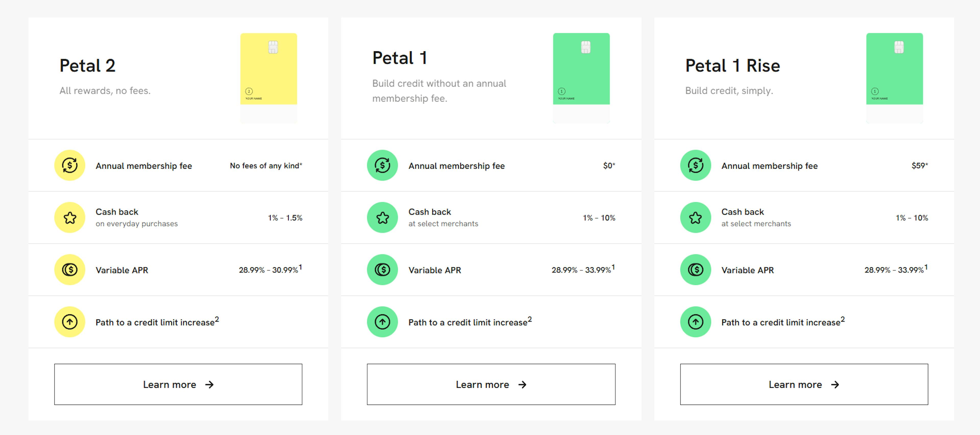Click the Petal 2 heading
980x435 pixels.
[87, 65]
